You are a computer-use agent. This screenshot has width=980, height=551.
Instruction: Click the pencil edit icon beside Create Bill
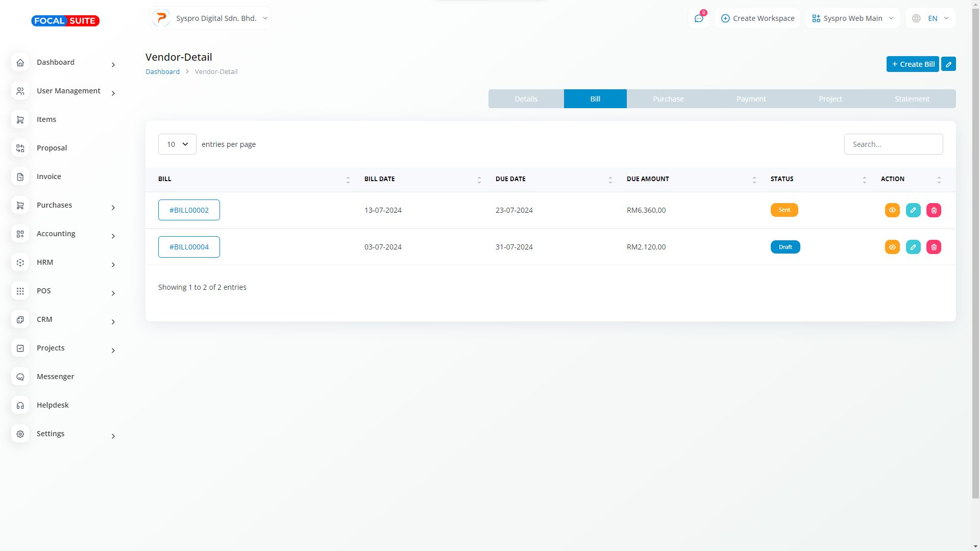point(948,64)
